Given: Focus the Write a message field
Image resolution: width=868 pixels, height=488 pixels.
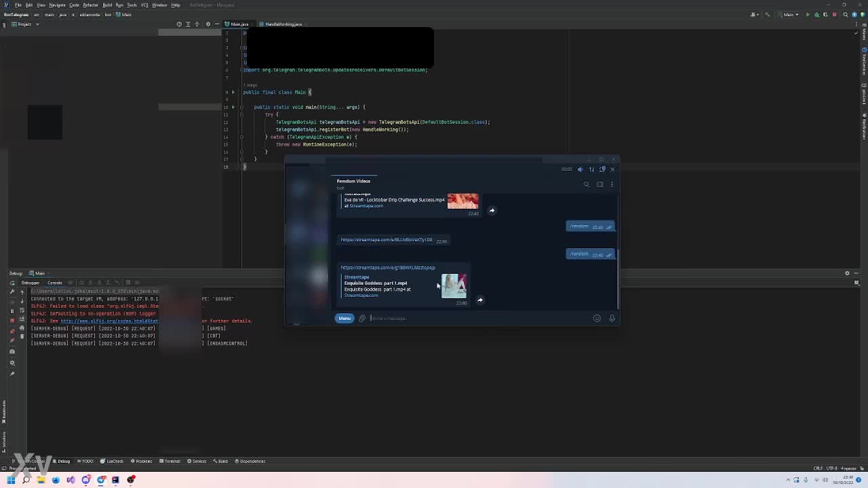Looking at the screenshot, I should [x=475, y=319].
